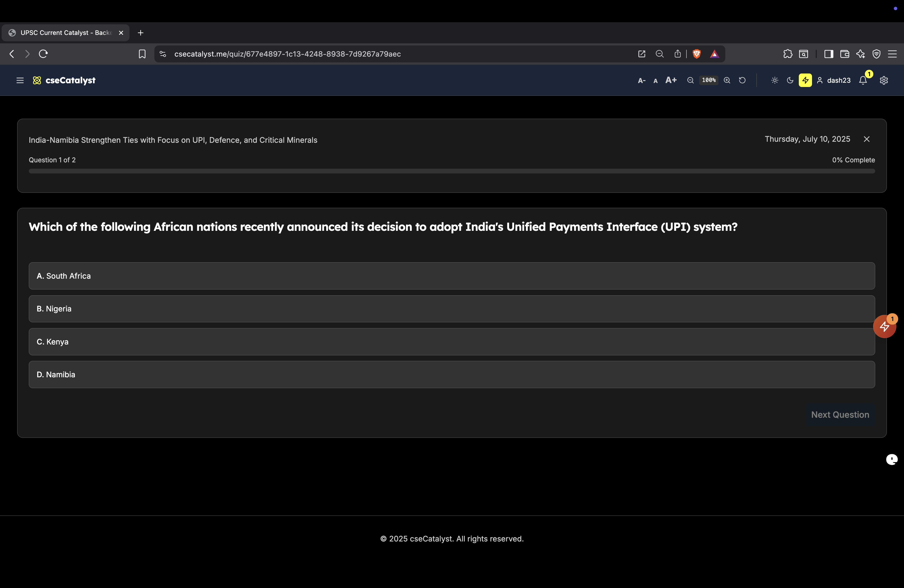This screenshot has height=588, width=904.
Task: Reset zoom with circular arrow icon
Action: [x=742, y=80]
